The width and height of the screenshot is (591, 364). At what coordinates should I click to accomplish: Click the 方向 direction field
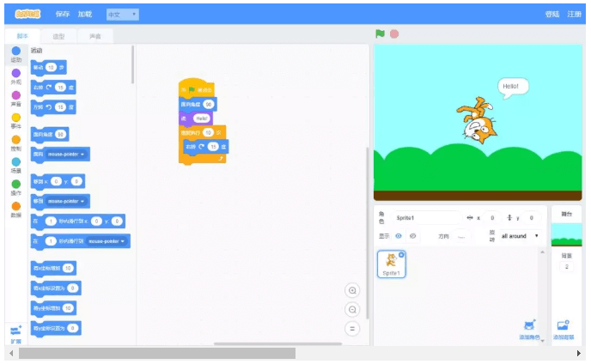[461, 237]
